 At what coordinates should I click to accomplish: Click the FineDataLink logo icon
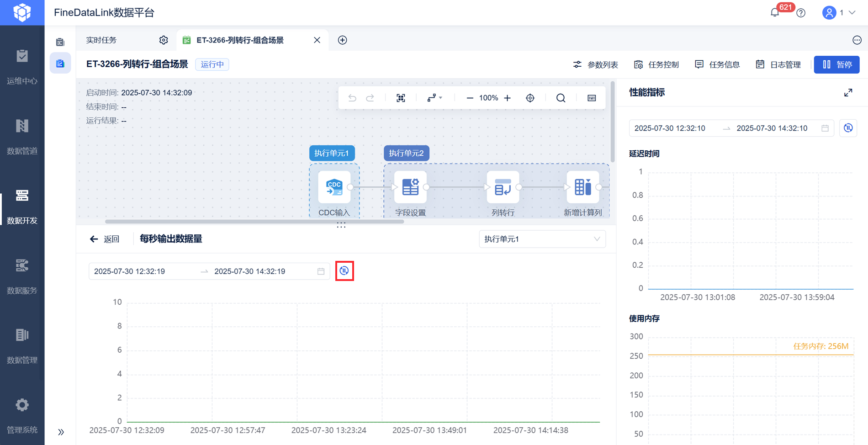click(x=22, y=12)
